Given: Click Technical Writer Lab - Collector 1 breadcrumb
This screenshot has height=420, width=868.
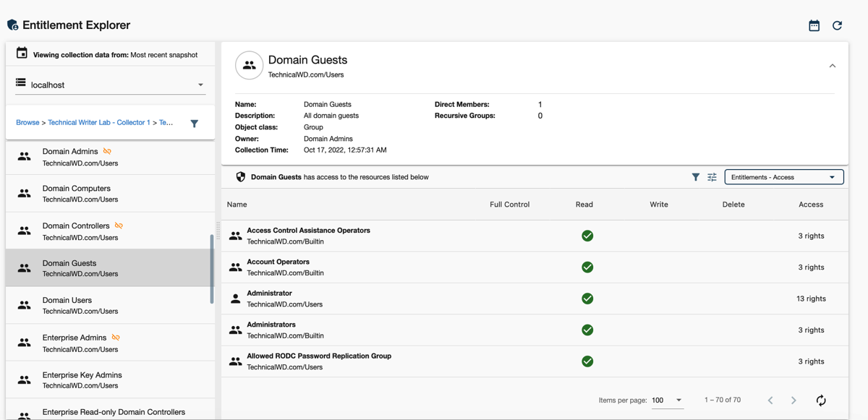Looking at the screenshot, I should [x=99, y=123].
